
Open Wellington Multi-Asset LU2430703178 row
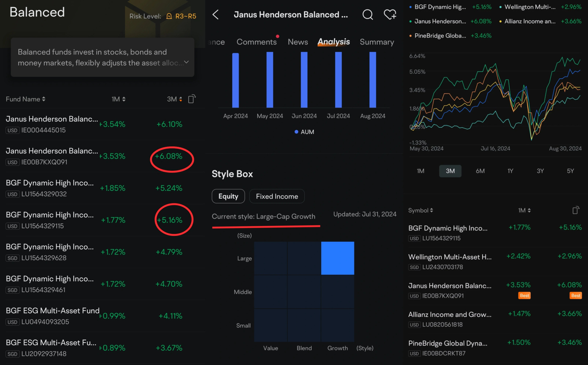click(495, 262)
